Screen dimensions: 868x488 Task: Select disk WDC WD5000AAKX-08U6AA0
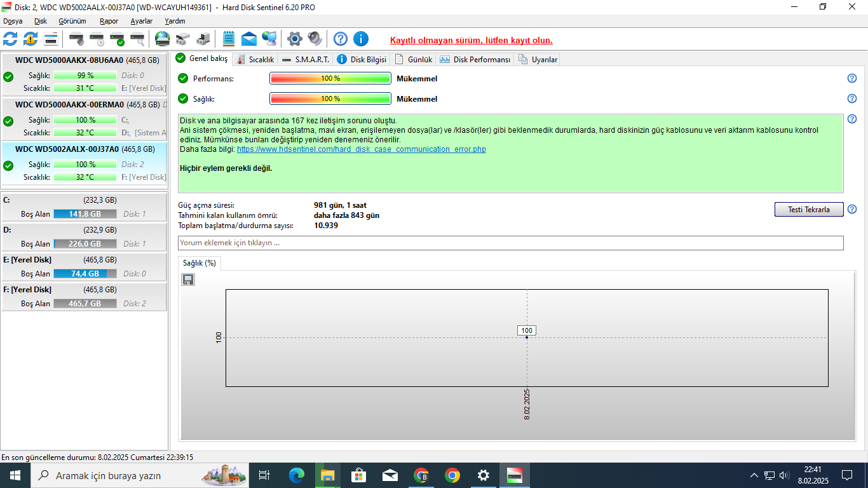[x=85, y=74]
